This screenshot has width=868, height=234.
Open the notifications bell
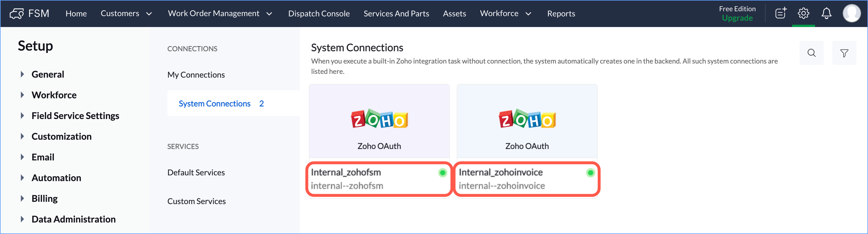coord(826,14)
